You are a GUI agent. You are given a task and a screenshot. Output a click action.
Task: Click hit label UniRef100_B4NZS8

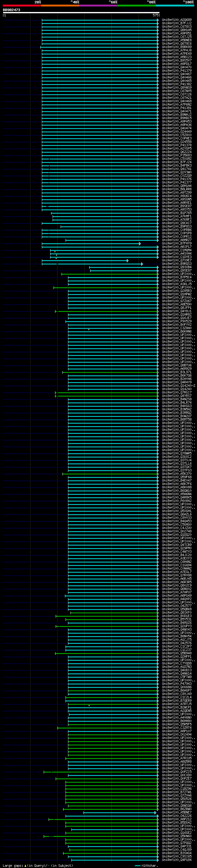point(177,399)
